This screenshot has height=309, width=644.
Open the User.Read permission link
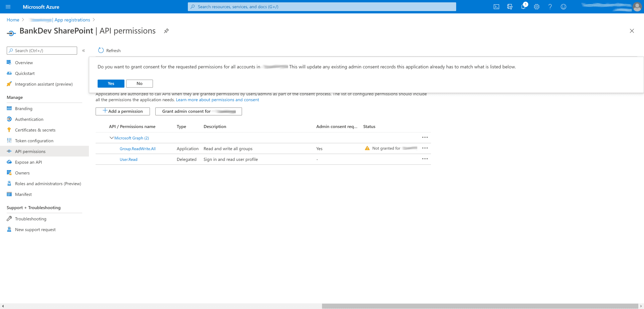pos(128,160)
